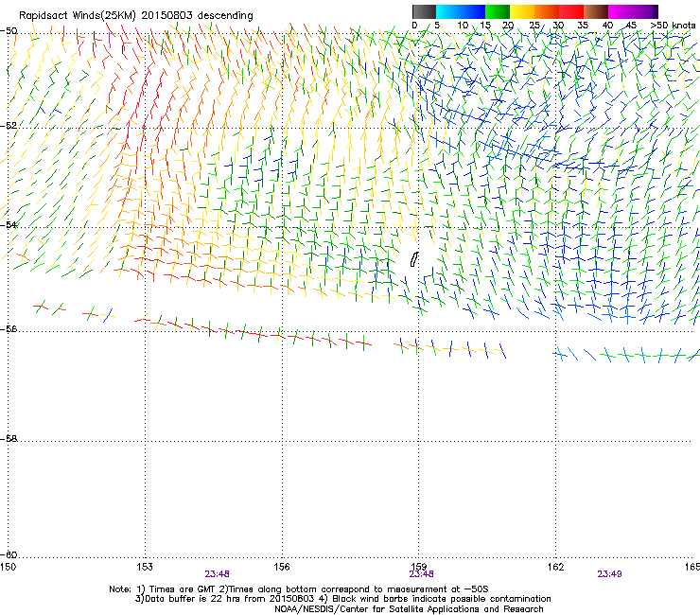This screenshot has width=700, height=615.
Task: Click the purple 23:49 time label
Action: [x=610, y=574]
